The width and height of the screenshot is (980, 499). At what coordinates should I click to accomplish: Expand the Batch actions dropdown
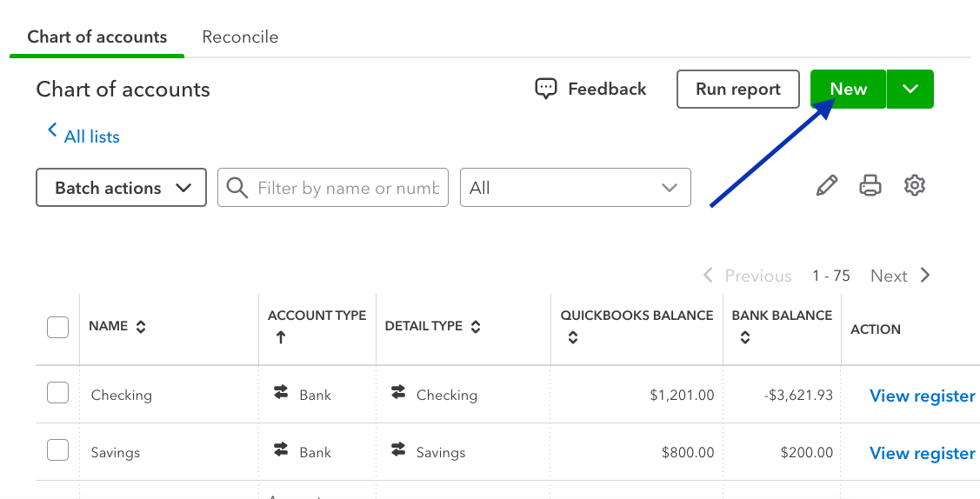pos(121,188)
